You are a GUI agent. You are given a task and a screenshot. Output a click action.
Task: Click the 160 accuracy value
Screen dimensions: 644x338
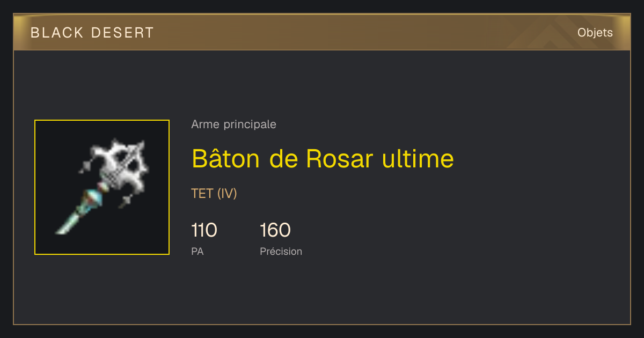(275, 230)
